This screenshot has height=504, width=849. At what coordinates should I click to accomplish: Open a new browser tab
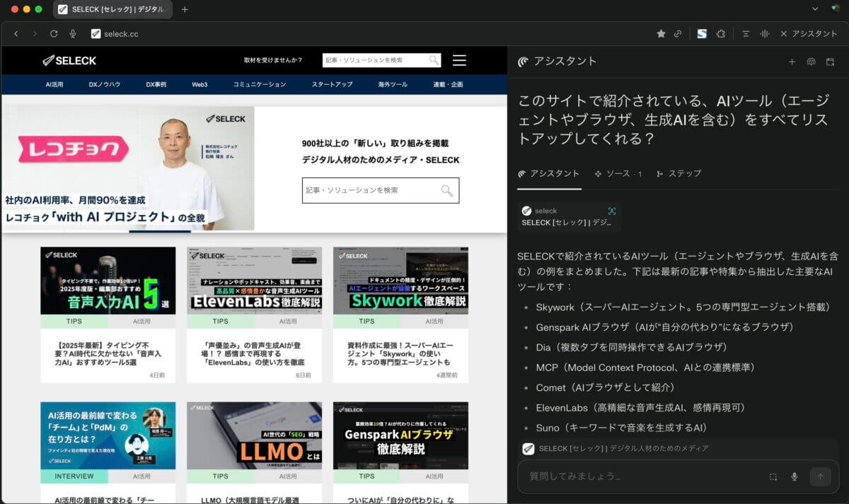185,9
